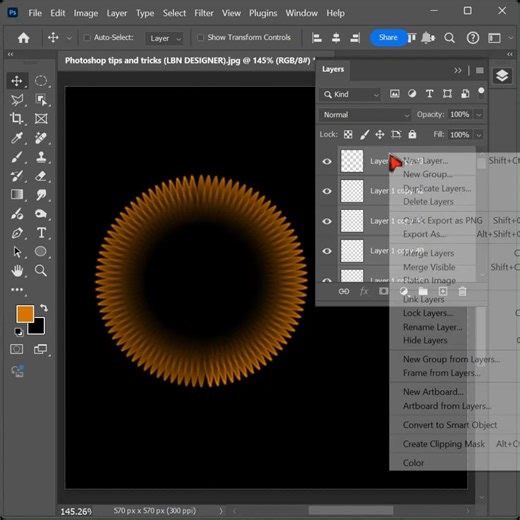520x520 pixels.
Task: Click the blue Share button
Action: tap(388, 37)
